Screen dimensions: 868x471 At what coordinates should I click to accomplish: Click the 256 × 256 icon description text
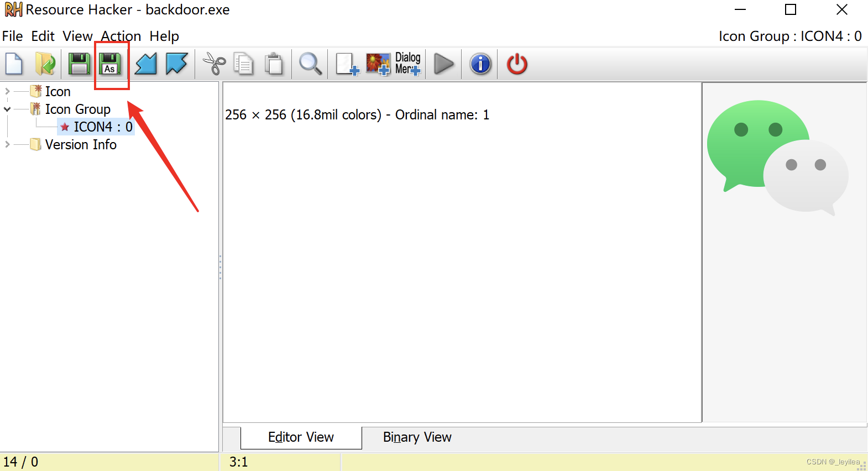357,115
